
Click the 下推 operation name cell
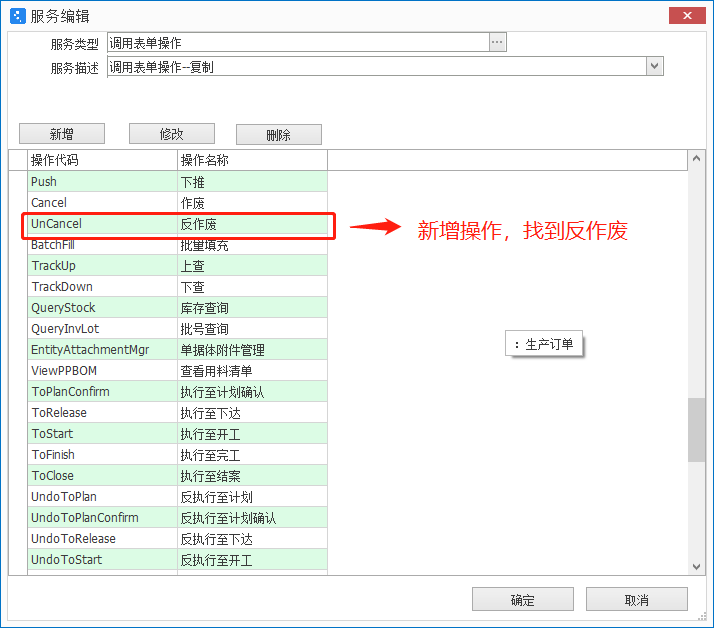[252, 181]
